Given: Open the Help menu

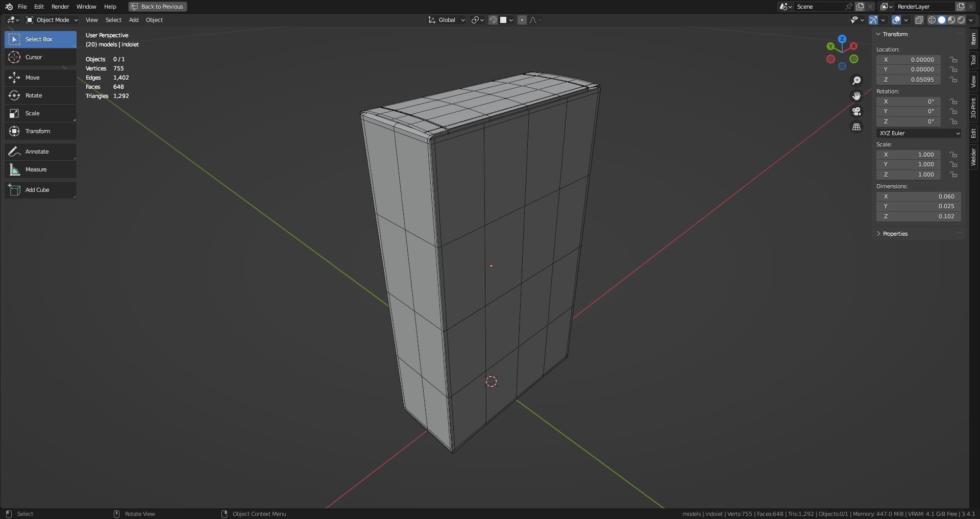Looking at the screenshot, I should [110, 7].
